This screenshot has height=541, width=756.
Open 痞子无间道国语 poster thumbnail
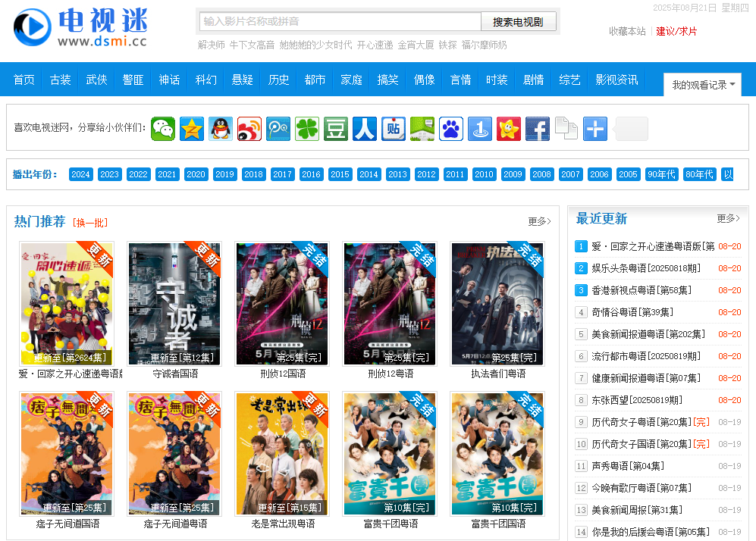[x=67, y=454]
